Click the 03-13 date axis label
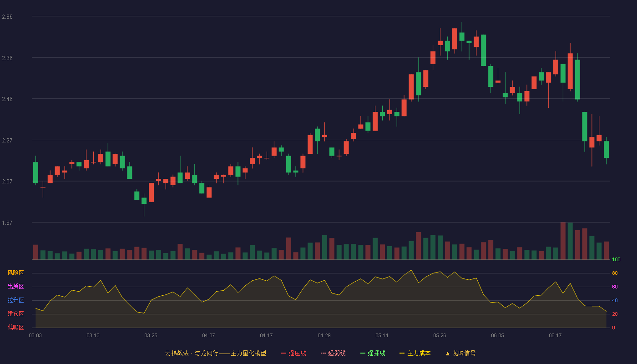This screenshot has width=637, height=364. [93, 335]
